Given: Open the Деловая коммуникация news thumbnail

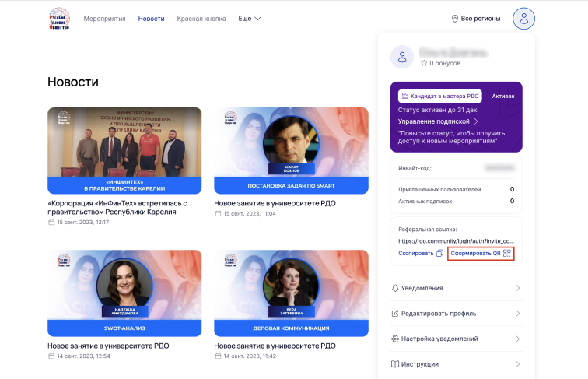Looking at the screenshot, I should point(291,293).
